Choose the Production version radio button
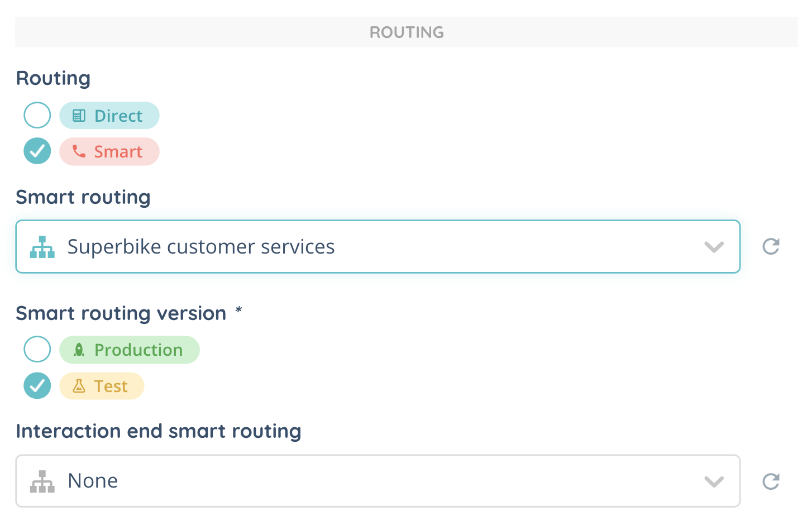812x525 pixels. click(37, 350)
